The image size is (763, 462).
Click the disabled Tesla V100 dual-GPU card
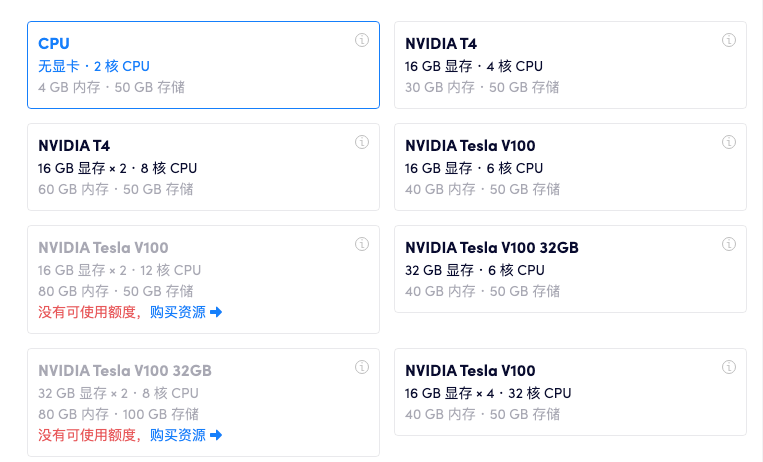point(203,270)
